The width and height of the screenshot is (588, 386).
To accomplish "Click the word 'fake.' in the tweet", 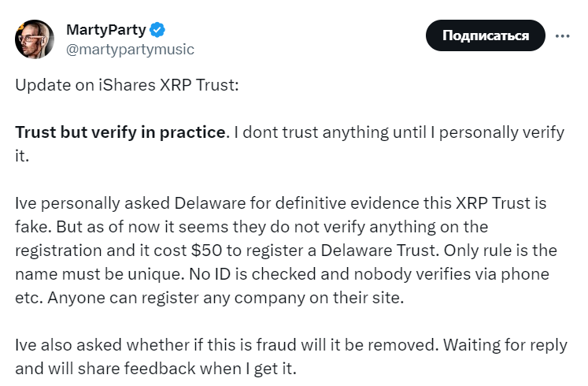I will [33, 227].
